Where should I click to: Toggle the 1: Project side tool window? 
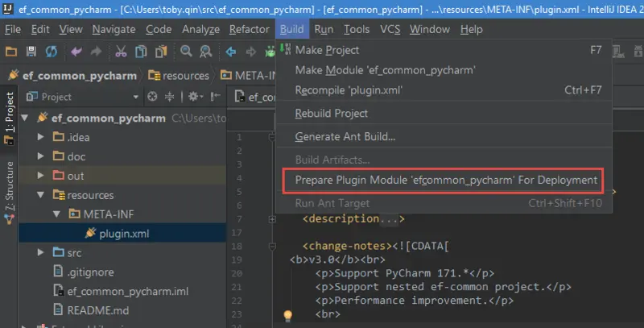(9, 118)
